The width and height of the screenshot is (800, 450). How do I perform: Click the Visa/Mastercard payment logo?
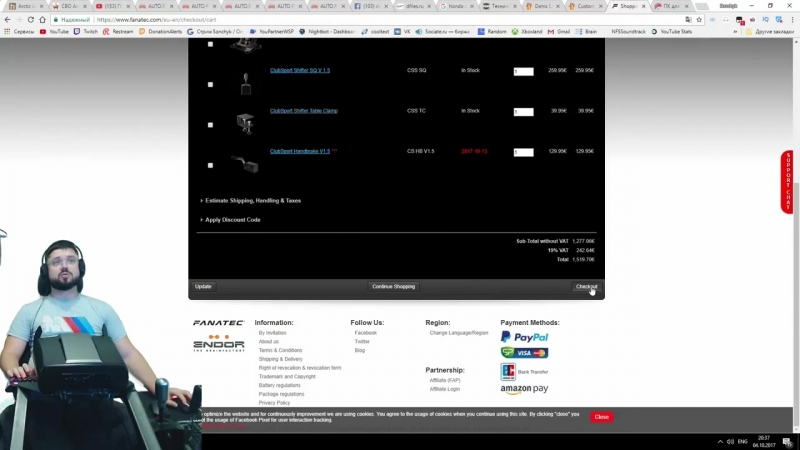[x=524, y=353]
